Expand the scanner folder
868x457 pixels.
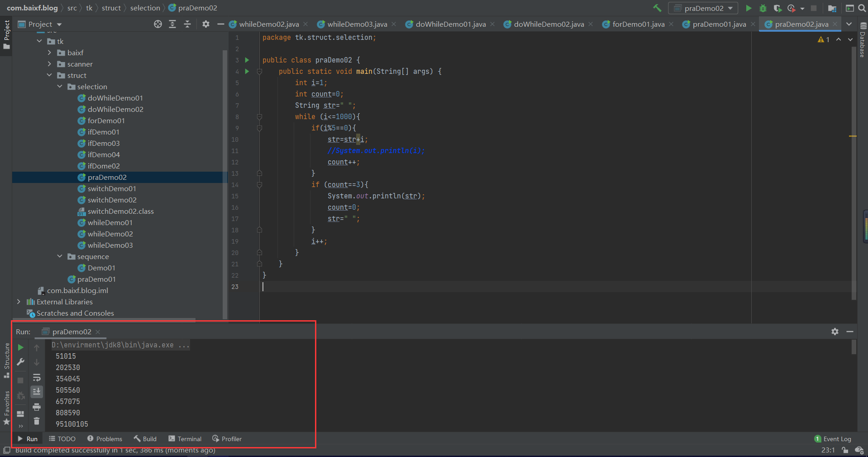(49, 64)
